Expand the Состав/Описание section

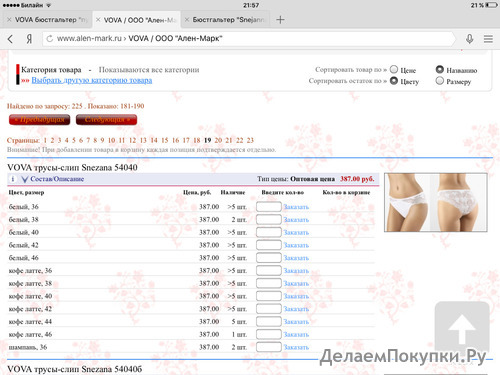click(x=53, y=179)
